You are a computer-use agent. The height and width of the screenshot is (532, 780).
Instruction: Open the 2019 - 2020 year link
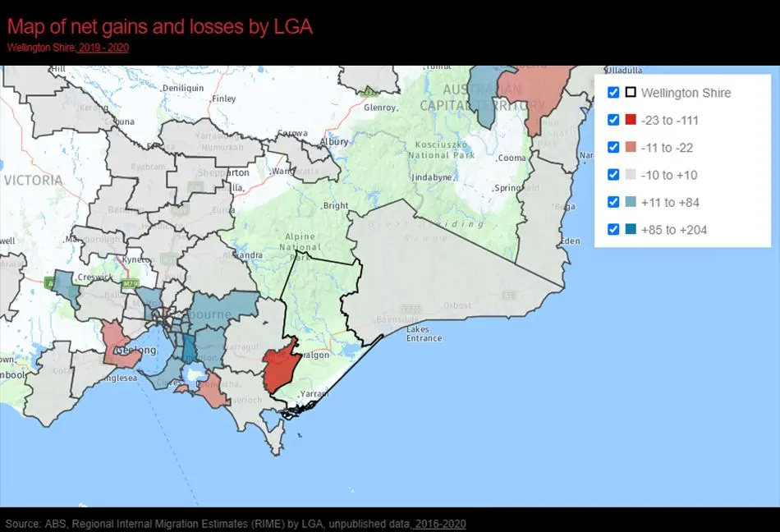pos(103,48)
